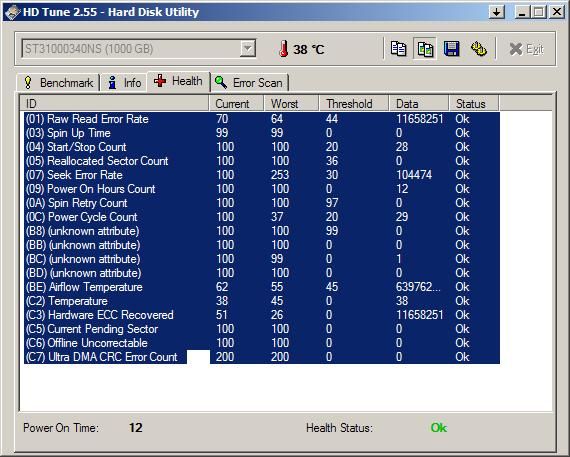Screen dimensions: 570x457
Task: Click the thermometer temperature icon
Action: click(x=284, y=49)
